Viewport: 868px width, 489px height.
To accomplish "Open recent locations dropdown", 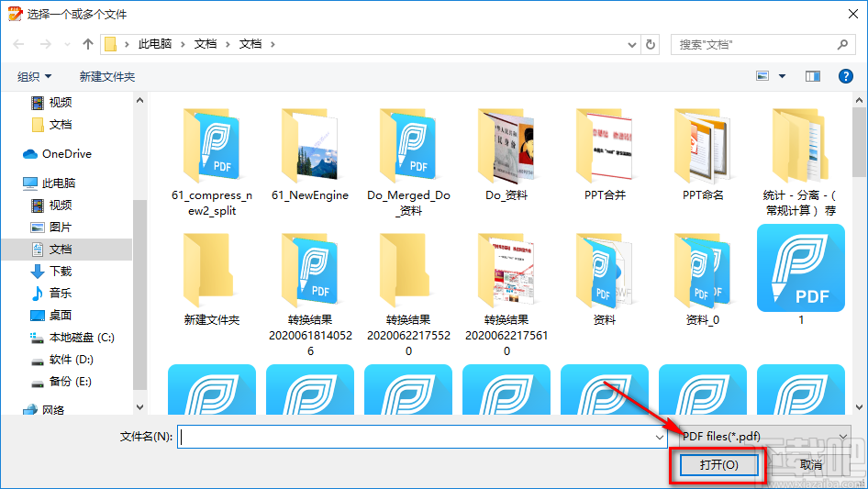I will (68, 44).
